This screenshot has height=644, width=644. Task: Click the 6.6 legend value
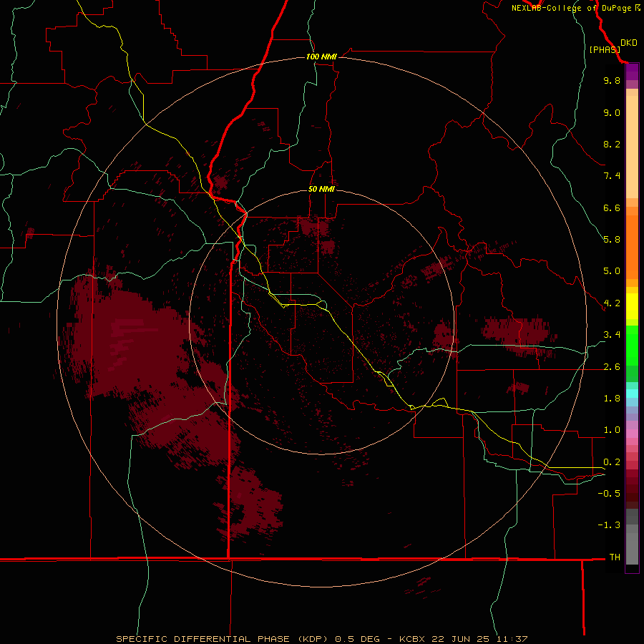point(612,208)
